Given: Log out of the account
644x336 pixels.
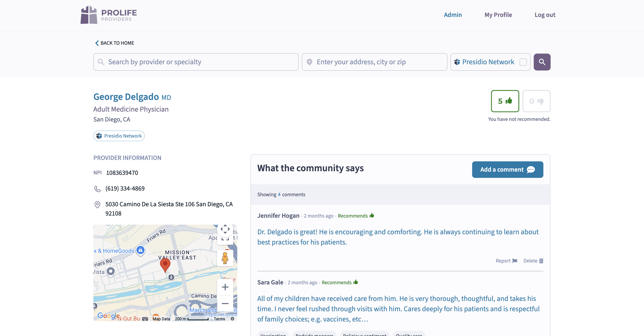Looking at the screenshot, I should (x=545, y=15).
